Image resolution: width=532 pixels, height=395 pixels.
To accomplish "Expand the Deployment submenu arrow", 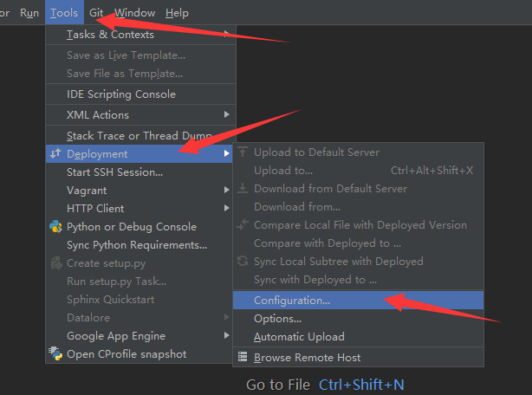I will (x=227, y=153).
